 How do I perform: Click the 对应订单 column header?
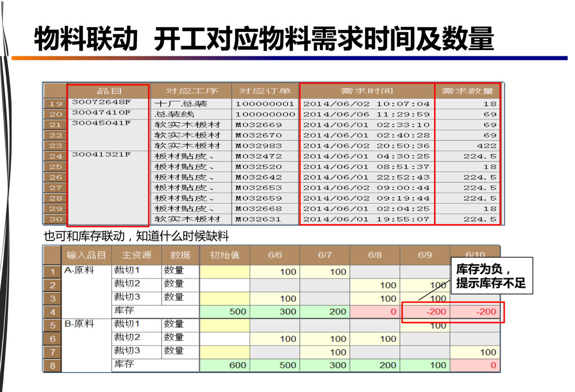coord(265,91)
